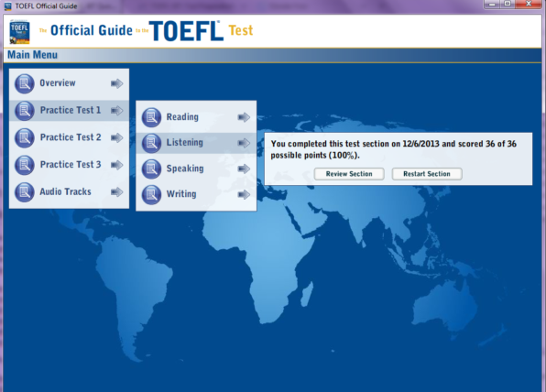The height and width of the screenshot is (392, 546).
Task: Click the TOEFL book cover logo
Action: 19,32
